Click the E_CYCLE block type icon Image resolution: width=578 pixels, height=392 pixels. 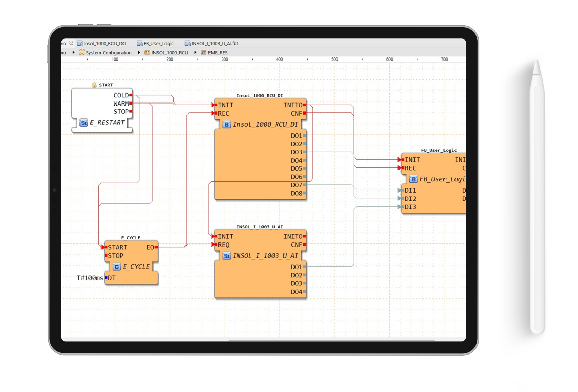pos(117,267)
